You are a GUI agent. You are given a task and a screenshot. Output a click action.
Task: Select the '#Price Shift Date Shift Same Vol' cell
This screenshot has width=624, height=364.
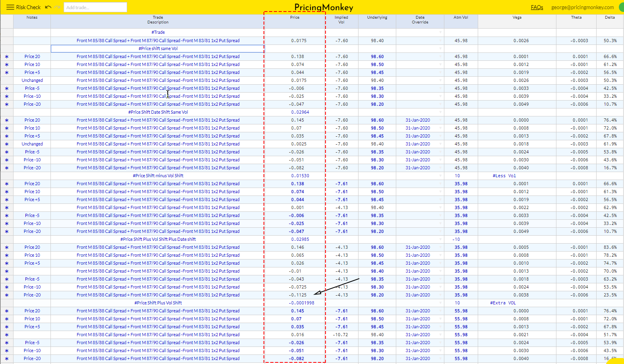tap(158, 112)
